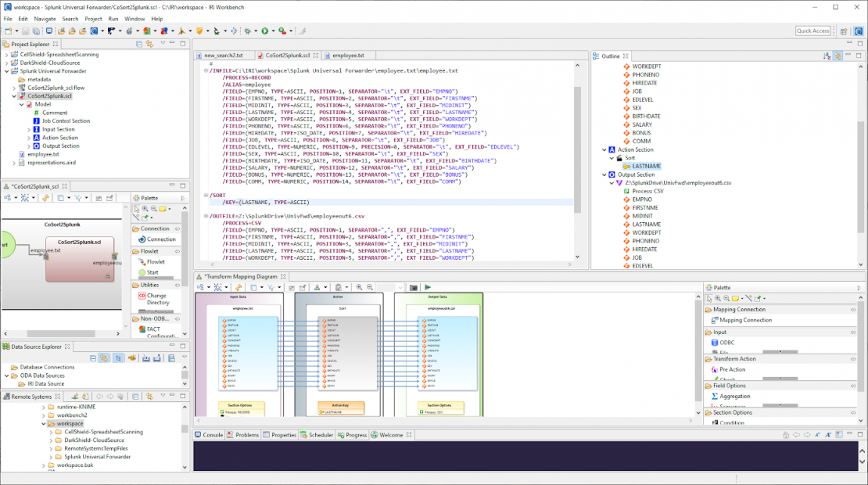Screen dimensions: 868x485
Task: Select the FACT Configuration palette item
Action: click(x=158, y=332)
